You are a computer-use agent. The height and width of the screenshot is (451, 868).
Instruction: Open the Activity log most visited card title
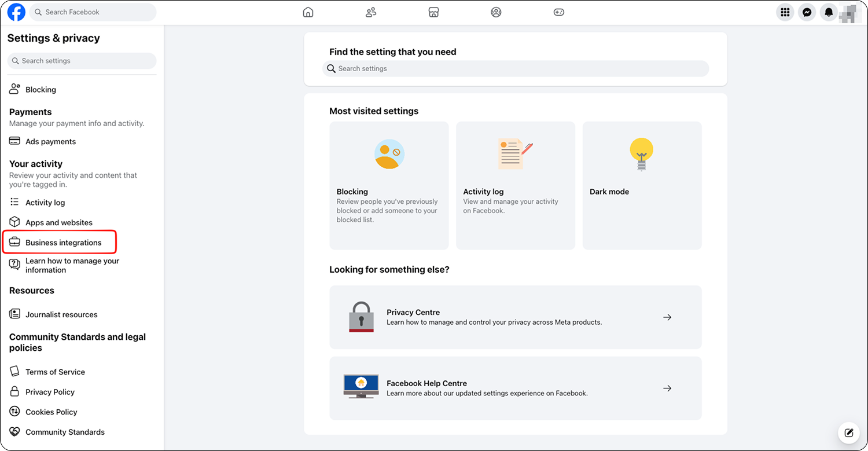pos(483,192)
